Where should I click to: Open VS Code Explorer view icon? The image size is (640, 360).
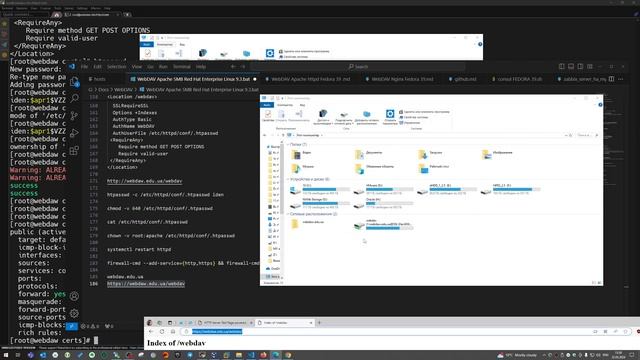[74, 82]
